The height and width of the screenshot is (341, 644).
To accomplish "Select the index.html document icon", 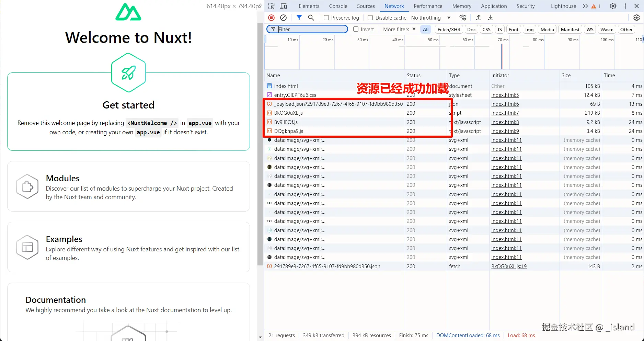I will (x=269, y=86).
